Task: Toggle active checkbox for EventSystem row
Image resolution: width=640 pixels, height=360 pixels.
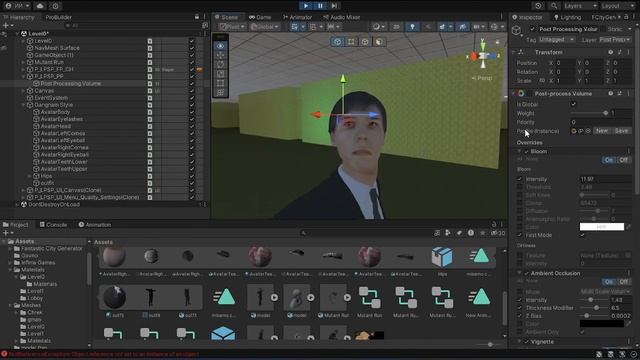Action: point(191,98)
